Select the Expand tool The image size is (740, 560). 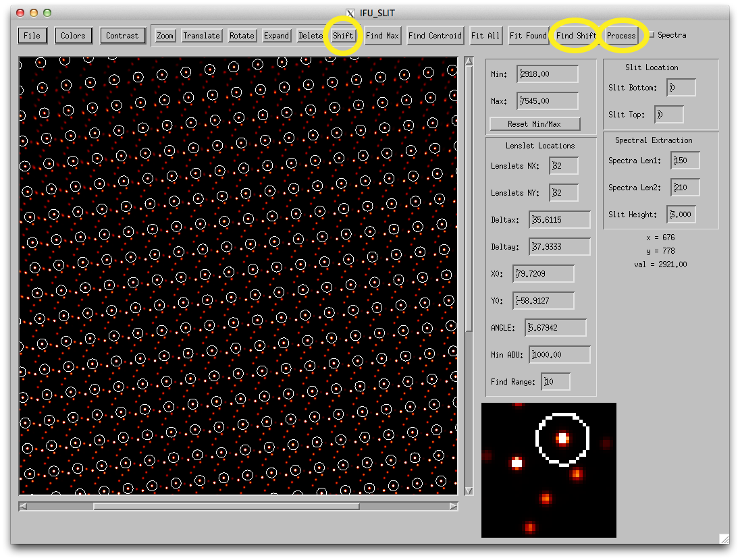click(x=276, y=36)
